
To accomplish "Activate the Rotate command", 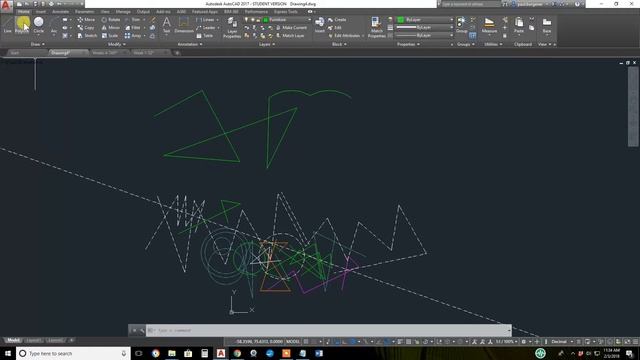I will coord(111,20).
